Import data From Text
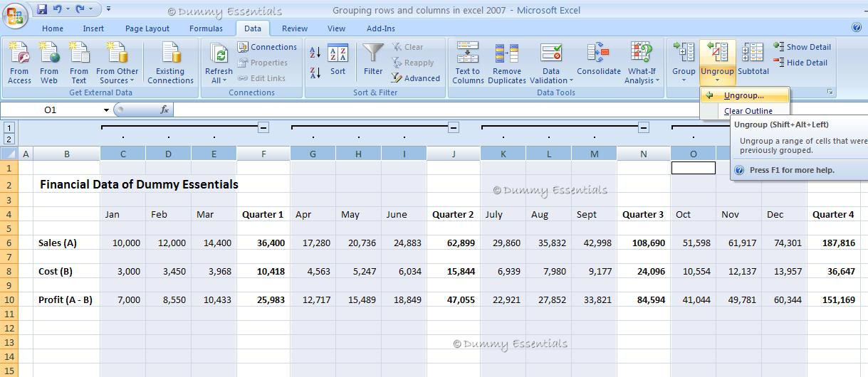Screen dimensions: 868x377 click(79, 63)
